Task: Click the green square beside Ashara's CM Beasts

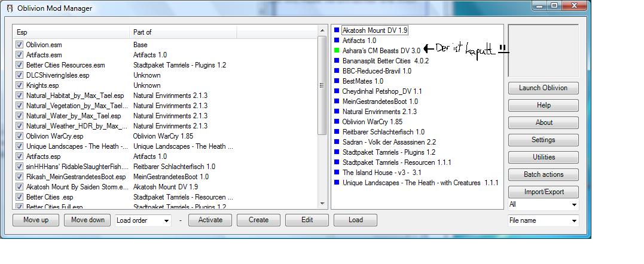Action: (337, 50)
